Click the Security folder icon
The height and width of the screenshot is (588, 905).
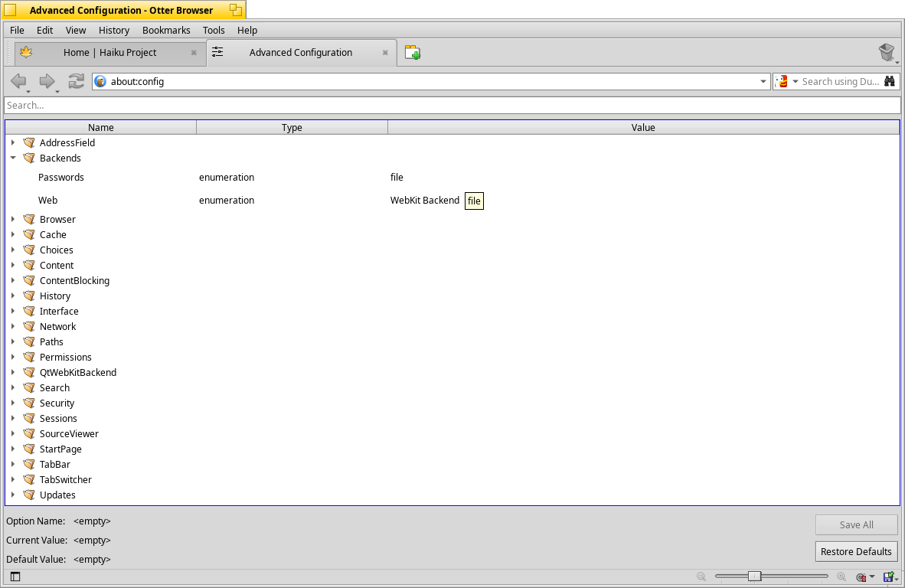pos(29,403)
